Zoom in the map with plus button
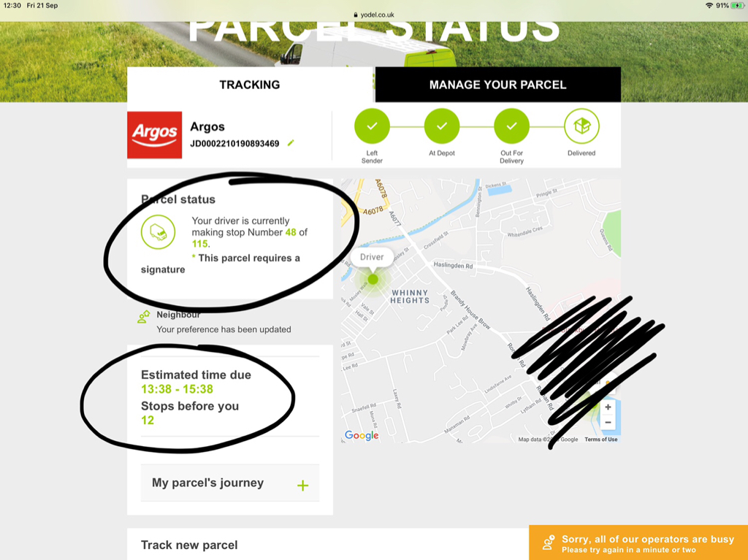The image size is (748, 560). pos(608,407)
